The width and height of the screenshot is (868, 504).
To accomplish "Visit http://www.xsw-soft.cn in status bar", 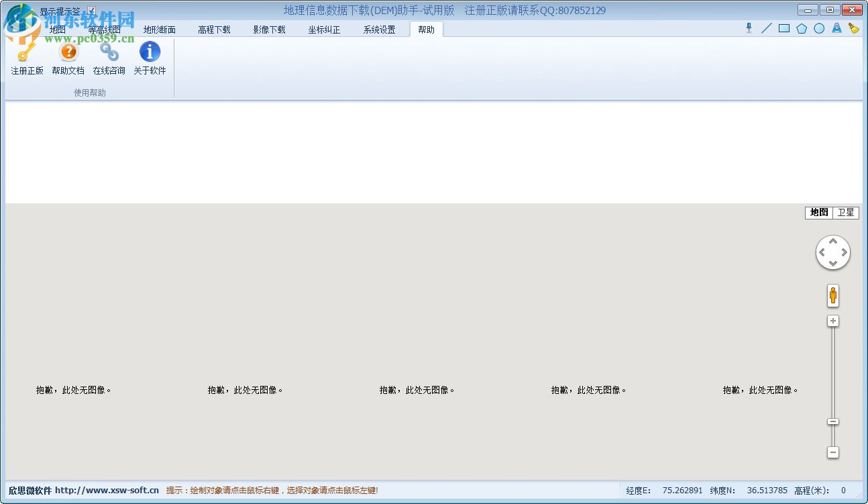I will 107,491.
